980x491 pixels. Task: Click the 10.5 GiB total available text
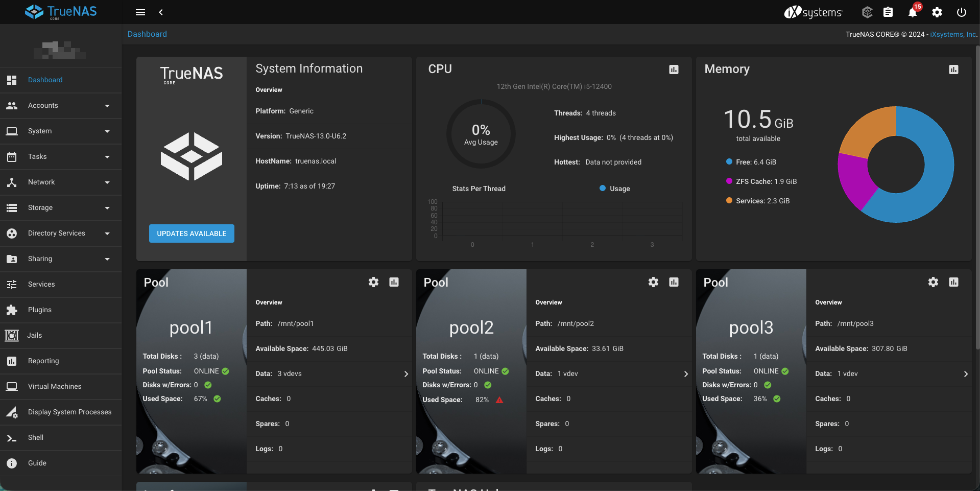click(758, 125)
